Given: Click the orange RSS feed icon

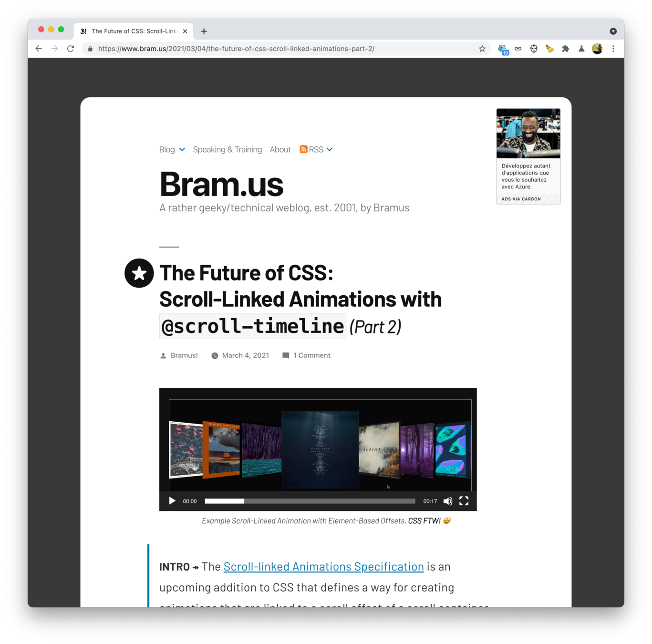Looking at the screenshot, I should click(303, 149).
